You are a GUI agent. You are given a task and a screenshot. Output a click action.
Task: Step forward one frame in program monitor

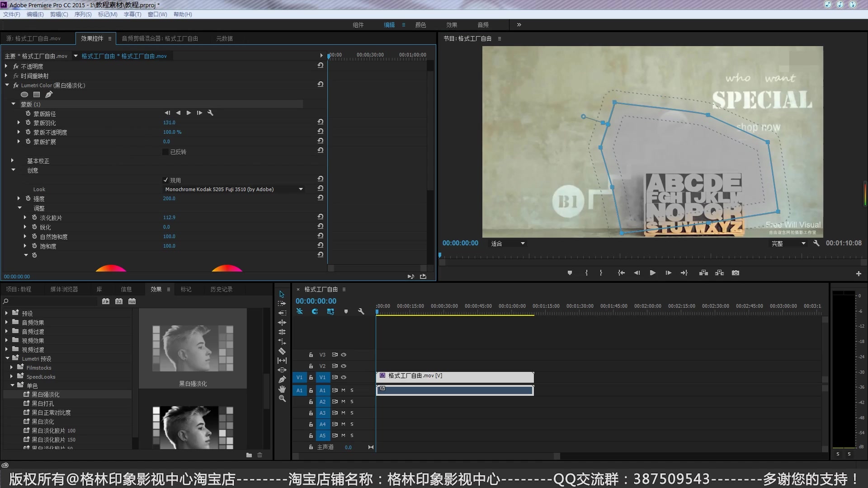[668, 273]
